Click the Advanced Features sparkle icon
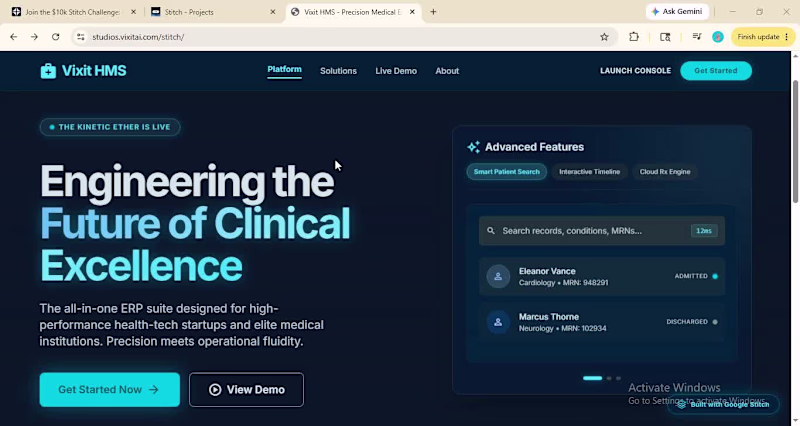The image size is (800, 426). tap(473, 147)
